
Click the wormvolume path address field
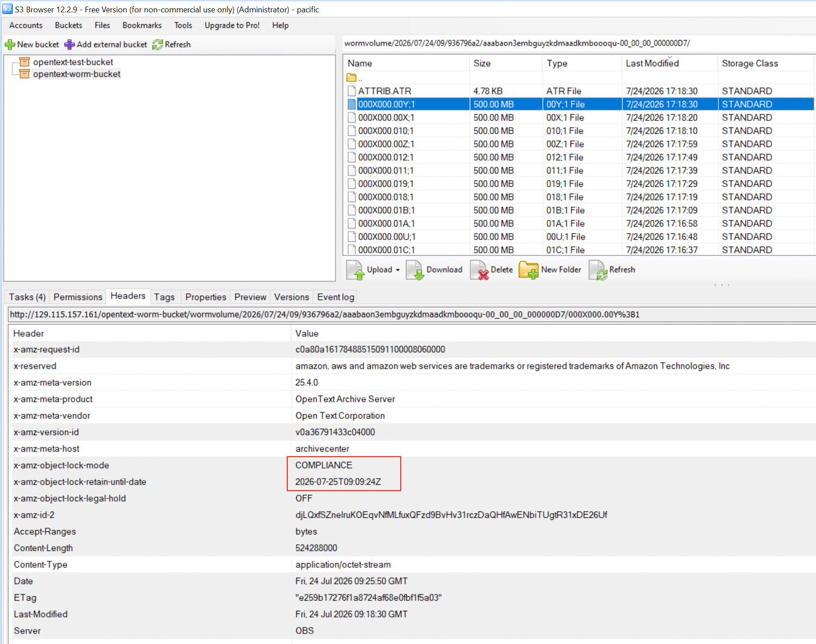tap(578, 43)
